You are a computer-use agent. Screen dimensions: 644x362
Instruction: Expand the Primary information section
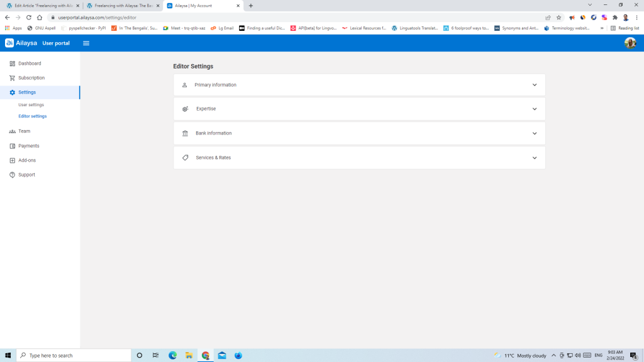359,85
